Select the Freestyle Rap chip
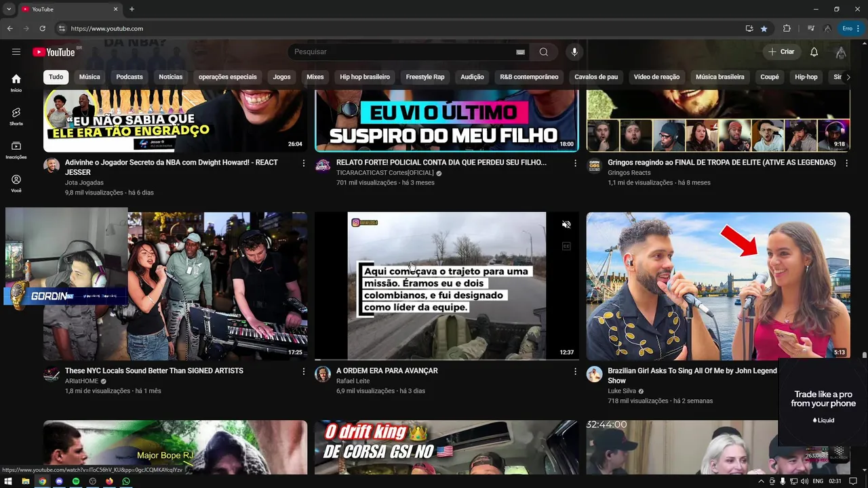 click(x=425, y=77)
